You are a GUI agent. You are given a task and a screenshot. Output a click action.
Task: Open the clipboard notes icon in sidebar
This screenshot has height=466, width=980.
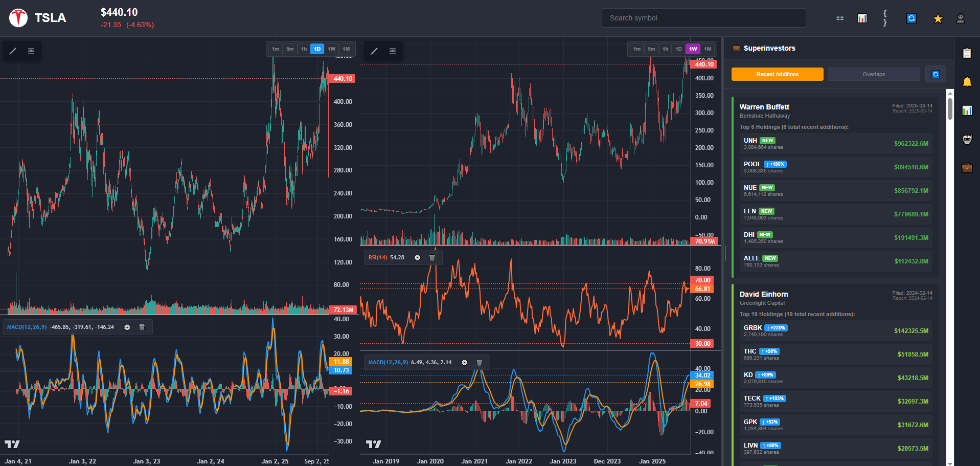(x=967, y=53)
